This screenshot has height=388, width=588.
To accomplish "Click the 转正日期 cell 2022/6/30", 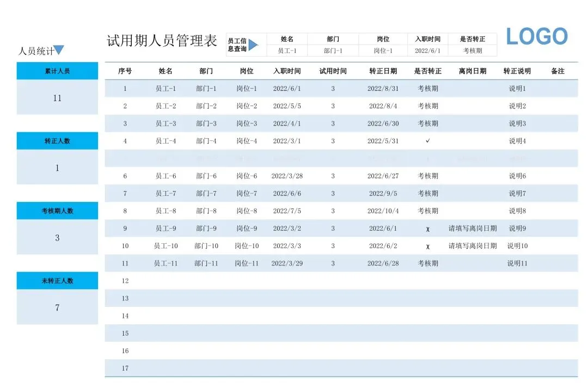I will pos(383,124).
